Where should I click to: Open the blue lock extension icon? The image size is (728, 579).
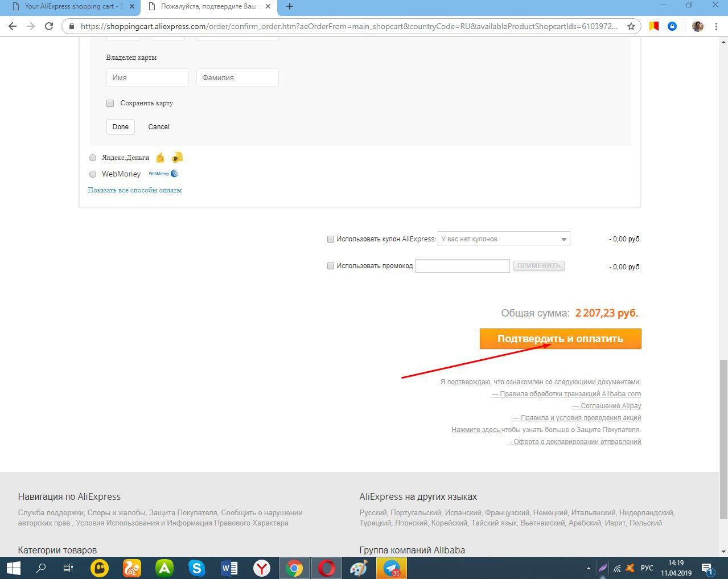[672, 26]
